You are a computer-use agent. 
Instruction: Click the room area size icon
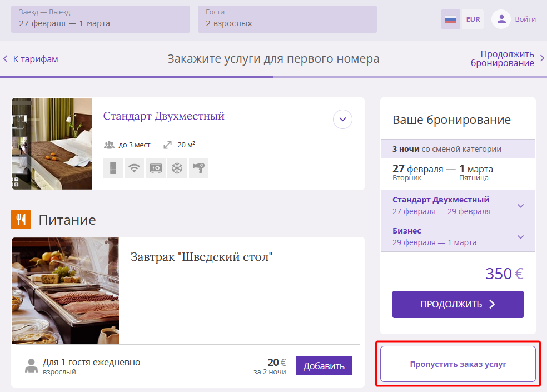point(167,145)
